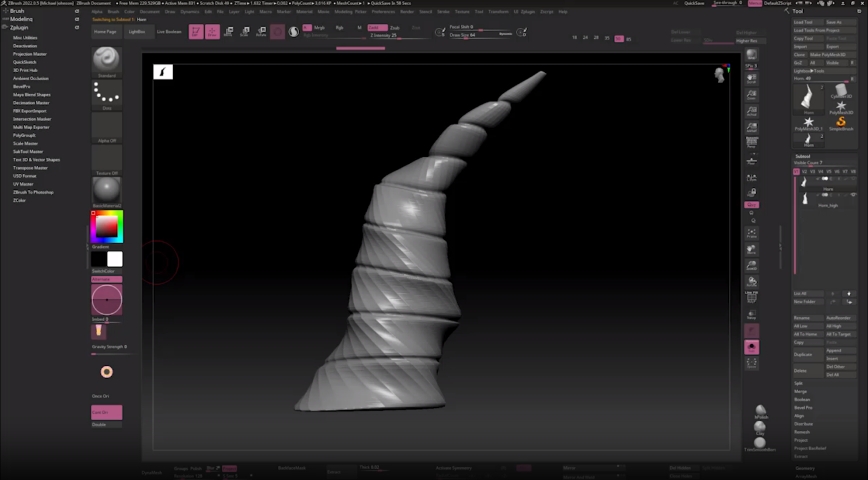
Task: Collapse the Subtool section header
Action: point(803,157)
